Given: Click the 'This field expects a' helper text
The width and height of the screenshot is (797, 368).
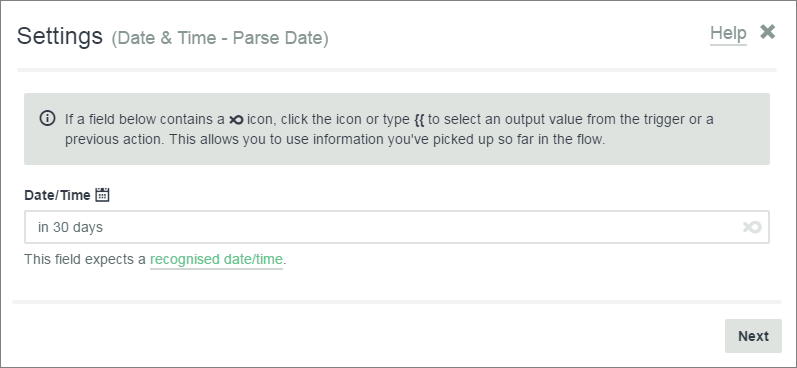Looking at the screenshot, I should pos(85,260).
